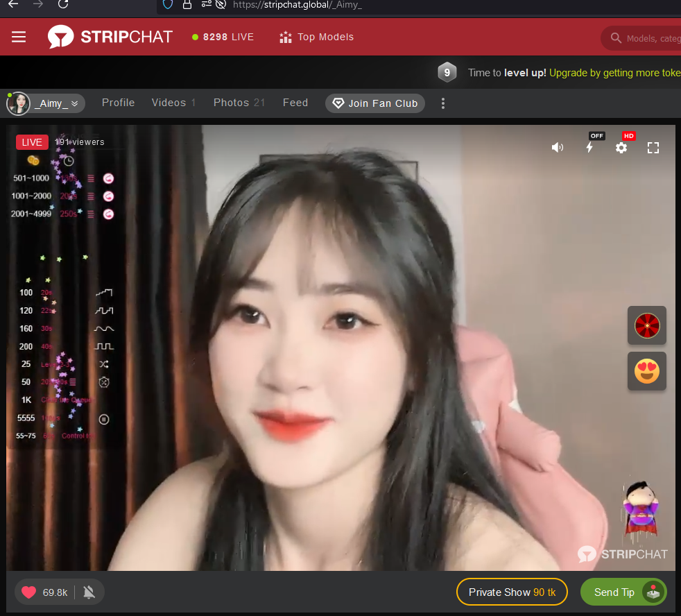The image size is (681, 616).
Task: Open the hamburger main menu
Action: [19, 37]
